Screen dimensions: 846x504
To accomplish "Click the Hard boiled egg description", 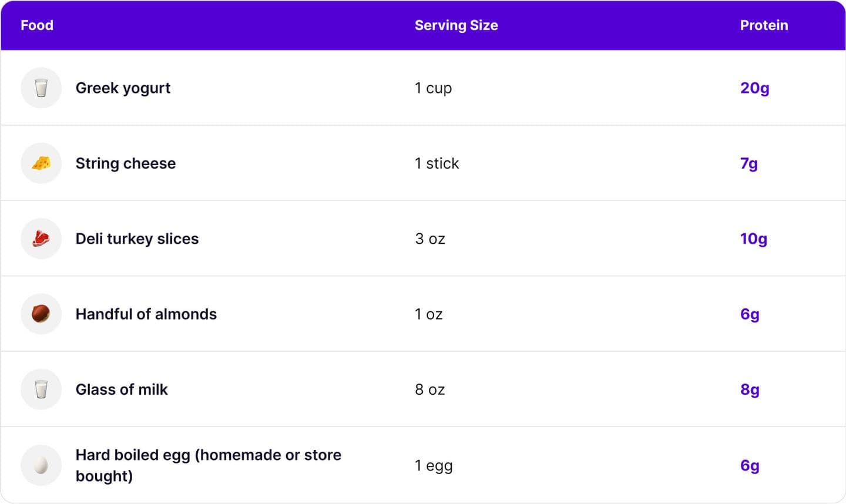I will (209, 465).
